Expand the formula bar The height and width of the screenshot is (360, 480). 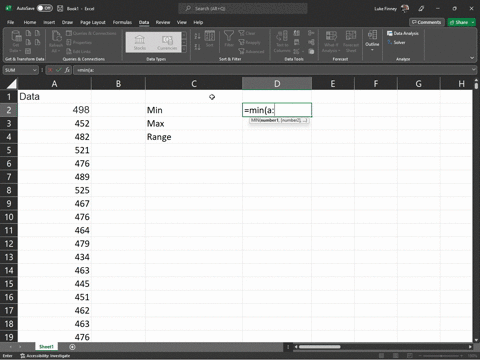(474, 70)
